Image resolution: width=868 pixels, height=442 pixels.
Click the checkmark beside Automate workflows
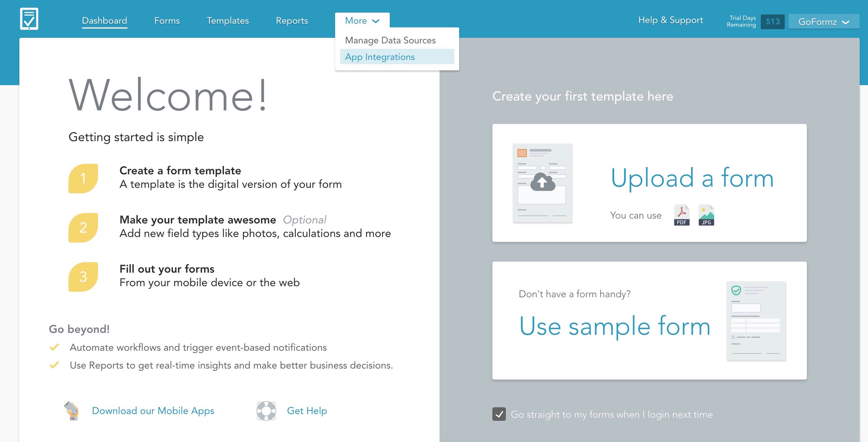pos(54,347)
